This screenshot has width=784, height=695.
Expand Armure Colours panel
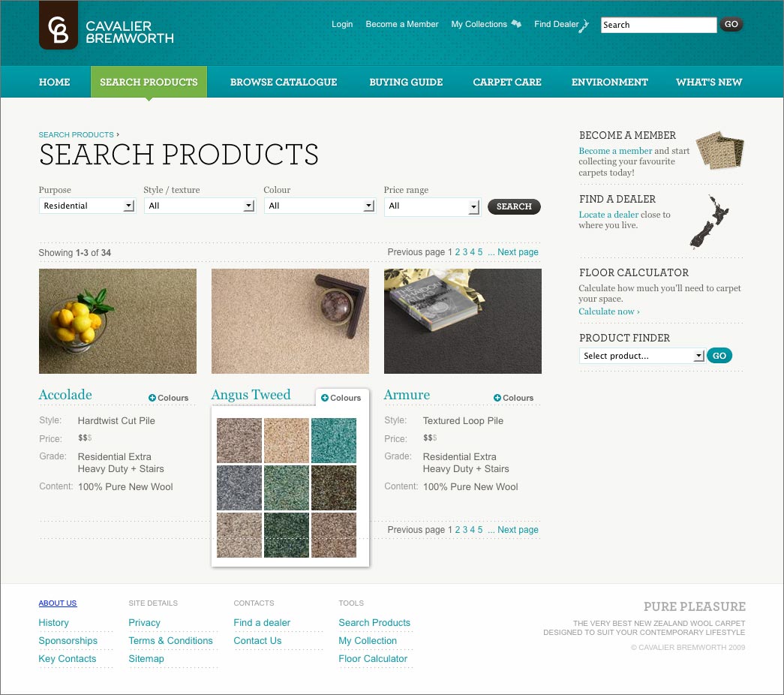[513, 398]
